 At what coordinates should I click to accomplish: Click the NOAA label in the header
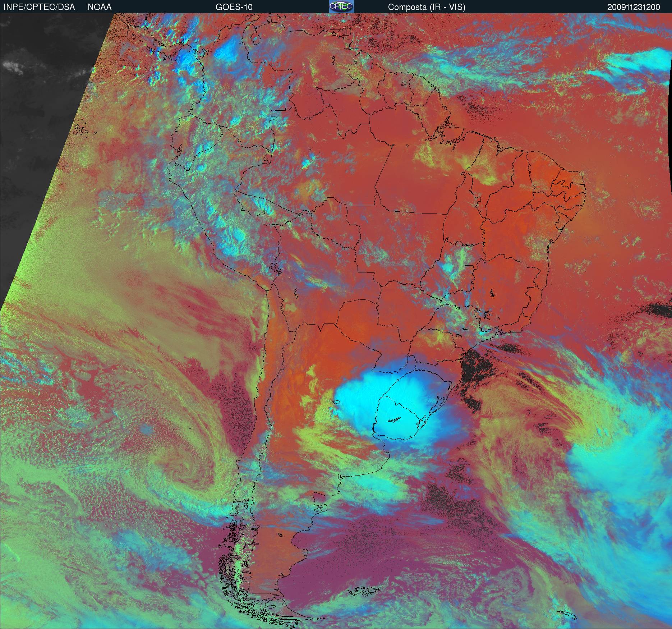tap(100, 7)
